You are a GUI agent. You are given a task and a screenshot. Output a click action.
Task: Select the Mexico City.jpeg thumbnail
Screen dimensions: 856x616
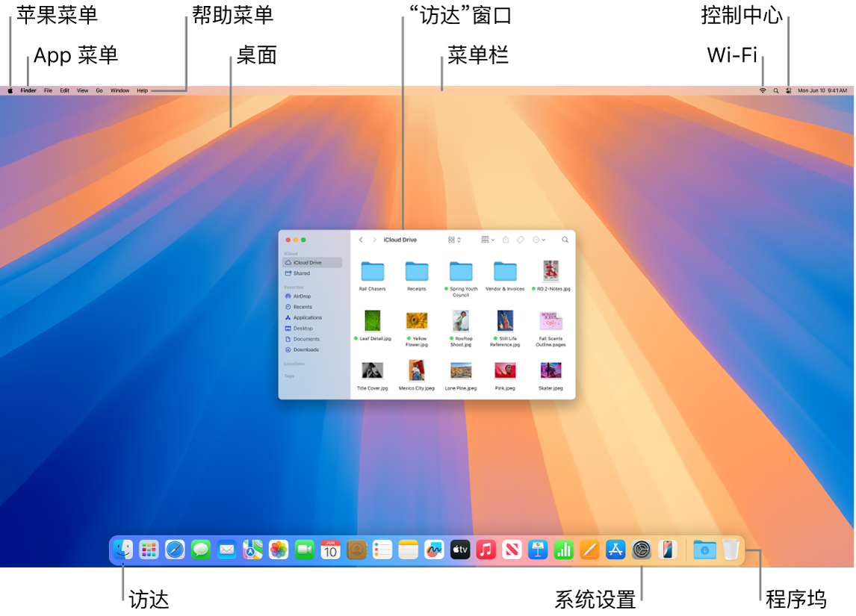417,370
